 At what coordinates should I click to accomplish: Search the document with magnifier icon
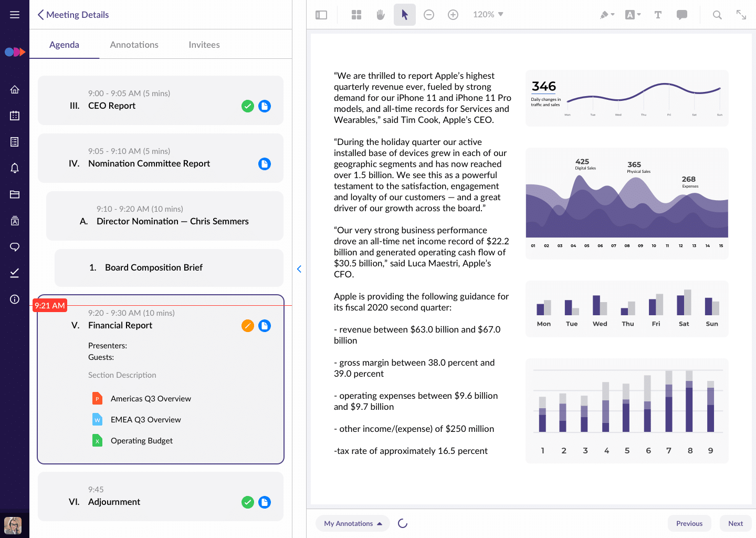point(717,15)
